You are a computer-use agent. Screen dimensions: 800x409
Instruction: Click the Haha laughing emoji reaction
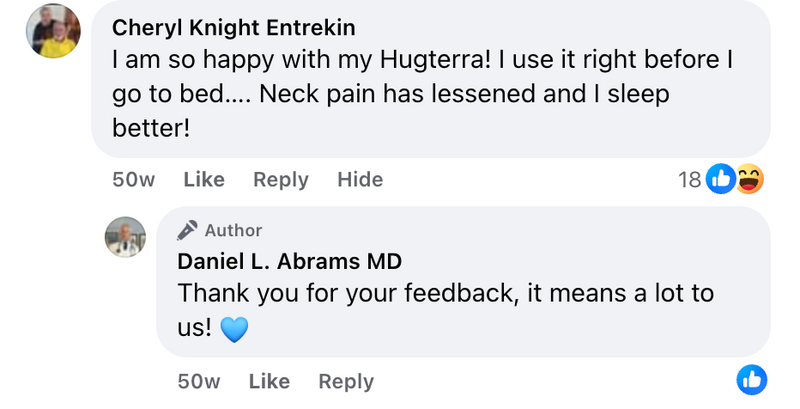(x=749, y=179)
